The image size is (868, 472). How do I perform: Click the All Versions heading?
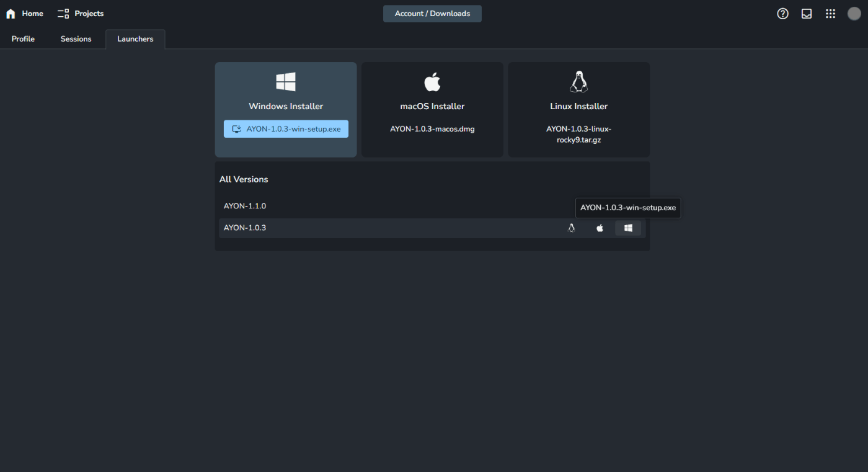coord(244,179)
